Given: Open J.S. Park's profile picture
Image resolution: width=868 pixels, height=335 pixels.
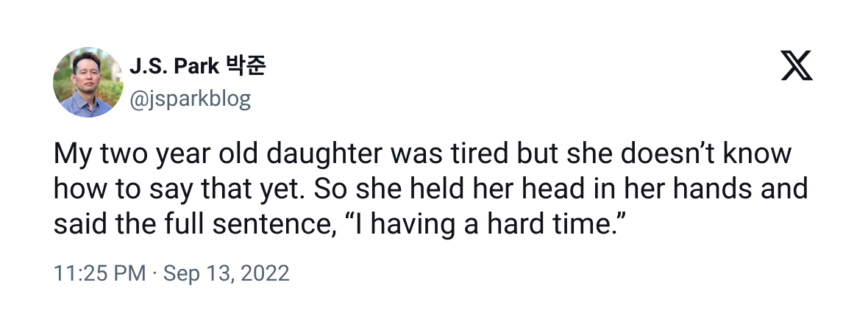Looking at the screenshot, I should (x=88, y=82).
